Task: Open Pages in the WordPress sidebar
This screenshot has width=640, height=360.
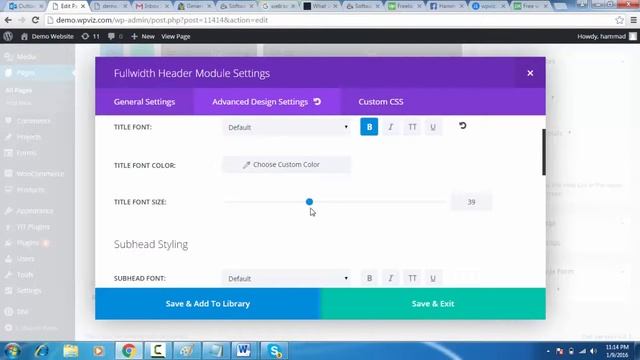Action: 26,73
